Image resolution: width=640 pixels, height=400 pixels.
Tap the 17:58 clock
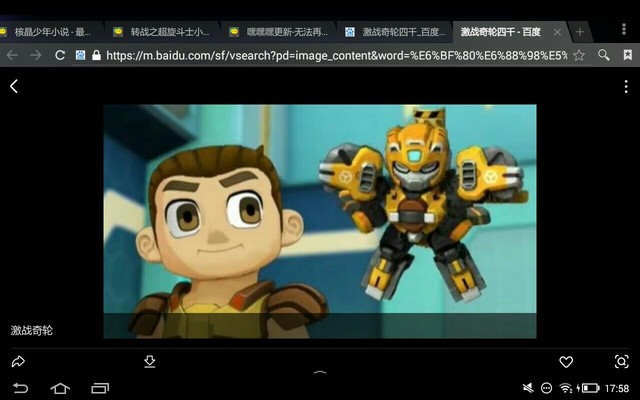tap(617, 388)
